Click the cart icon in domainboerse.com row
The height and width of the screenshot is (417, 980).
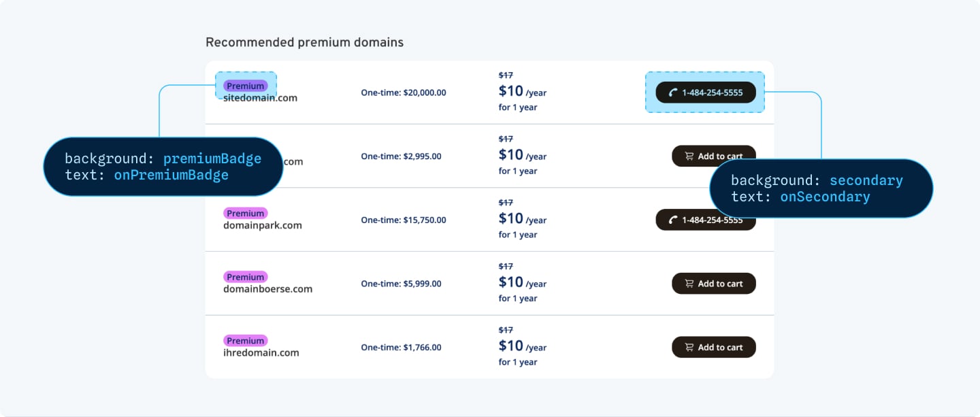689,284
